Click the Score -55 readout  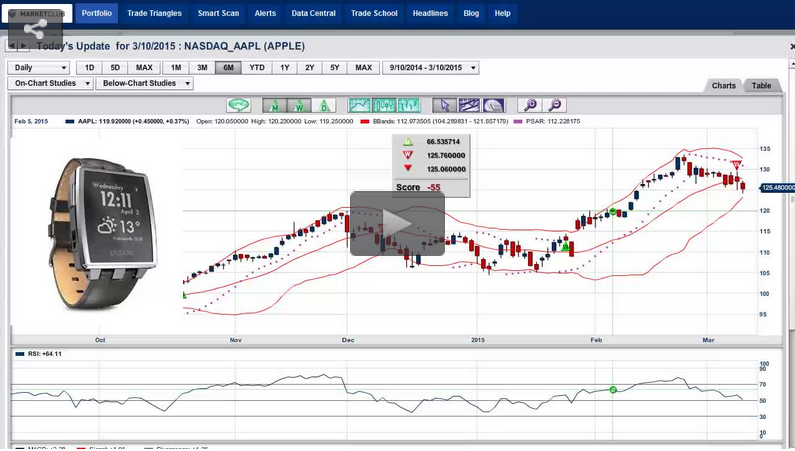click(x=418, y=187)
